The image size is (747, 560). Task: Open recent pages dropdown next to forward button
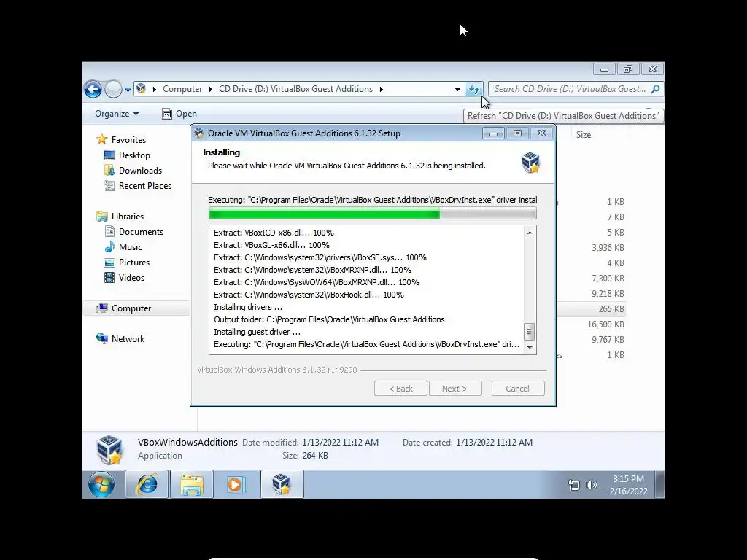pos(128,90)
